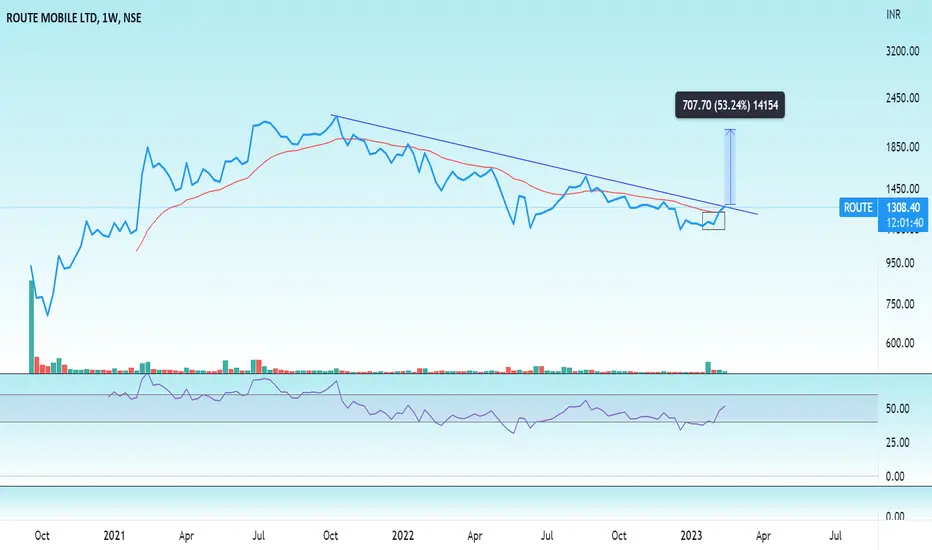Click the 3200.00 price axis label
The image size is (932, 550).
[x=902, y=51]
